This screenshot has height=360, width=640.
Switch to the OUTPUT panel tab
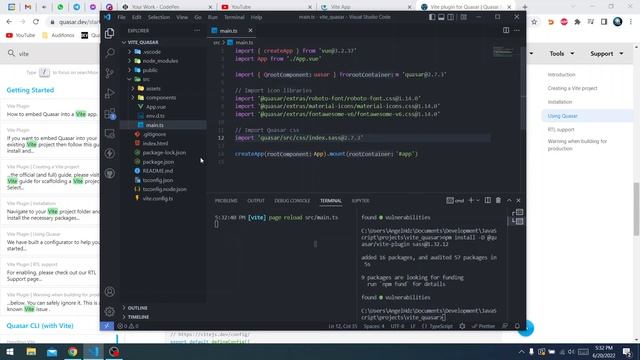tap(256, 201)
